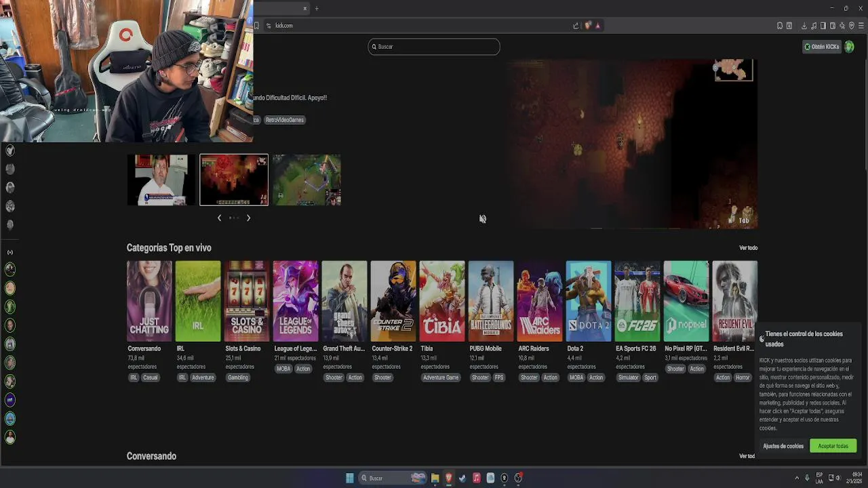Image resolution: width=868 pixels, height=488 pixels.
Task: Open the EA Sports FC 26 category card
Action: click(x=637, y=301)
